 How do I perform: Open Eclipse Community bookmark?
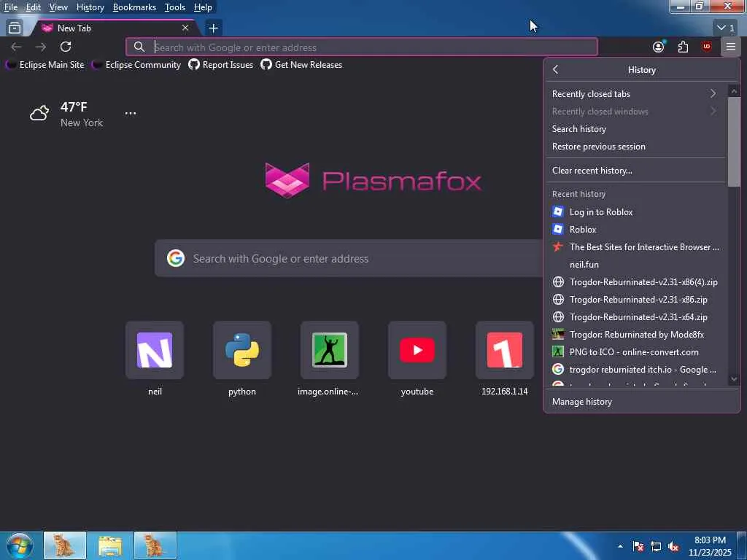pos(136,65)
